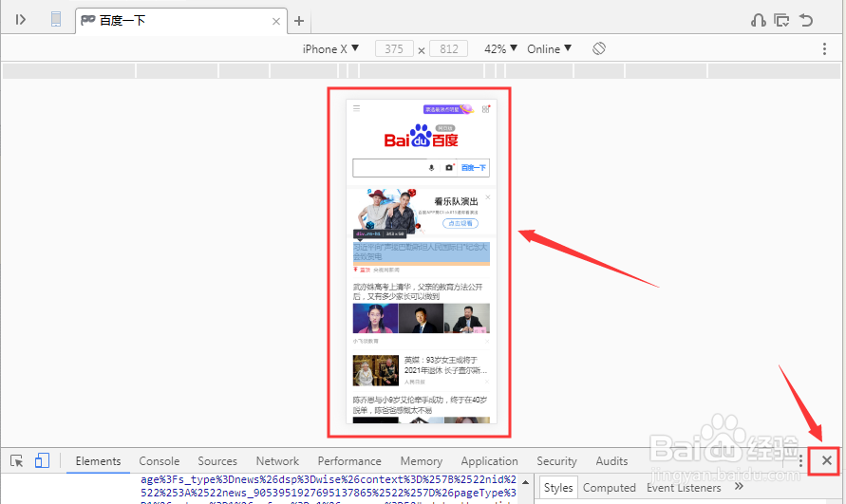
Task: Select the inspect element picker icon
Action: click(17, 461)
